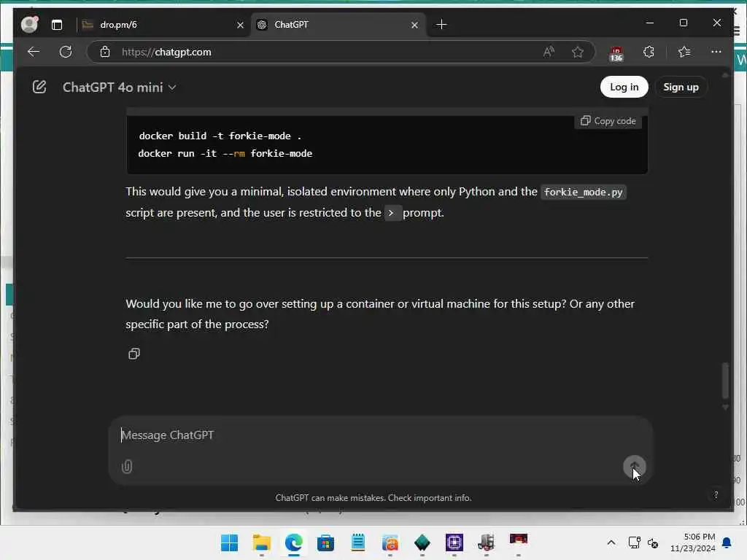The width and height of the screenshot is (747, 560).
Task: Open Microsoft Store from the taskbar
Action: [325, 542]
